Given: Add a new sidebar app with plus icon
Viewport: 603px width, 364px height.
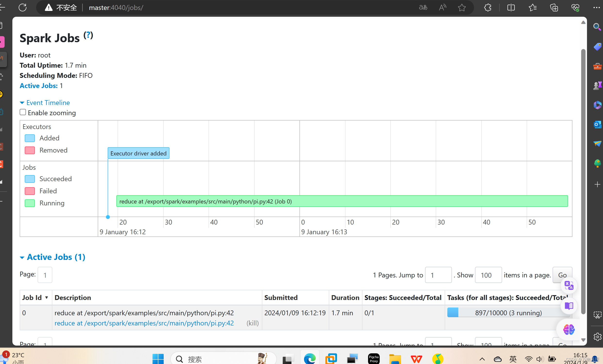Looking at the screenshot, I should (597, 184).
